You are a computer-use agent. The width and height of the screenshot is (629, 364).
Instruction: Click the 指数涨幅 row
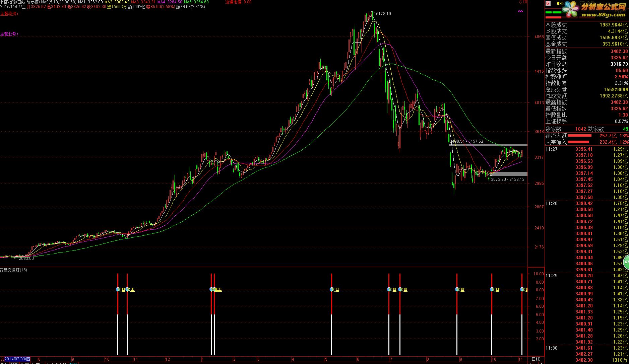coord(587,77)
